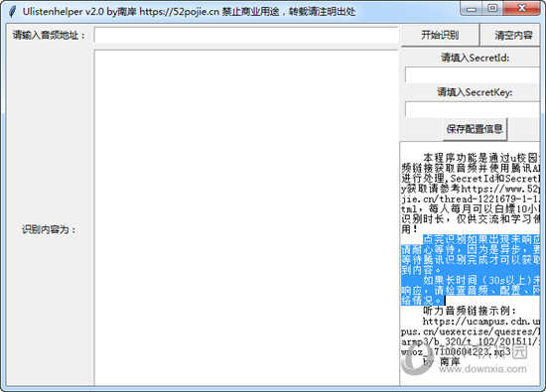Click the ucampus example audio link text
546x392 pixels.
coord(471,336)
